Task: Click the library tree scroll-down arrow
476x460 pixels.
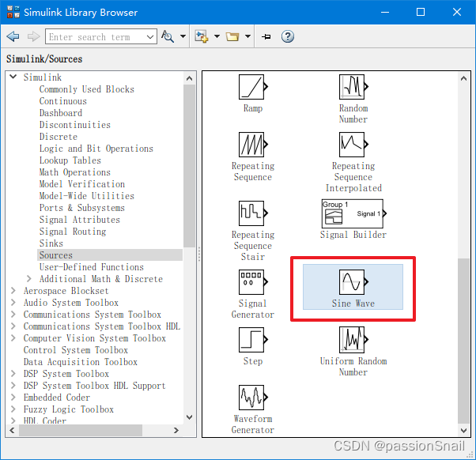Action: 189,417
